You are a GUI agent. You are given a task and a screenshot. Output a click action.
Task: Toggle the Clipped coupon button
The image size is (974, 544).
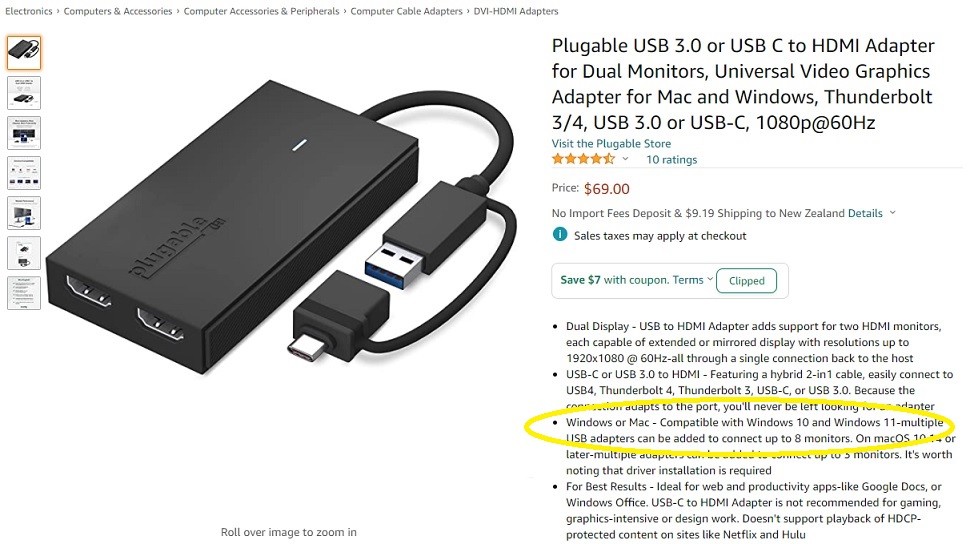(x=746, y=281)
